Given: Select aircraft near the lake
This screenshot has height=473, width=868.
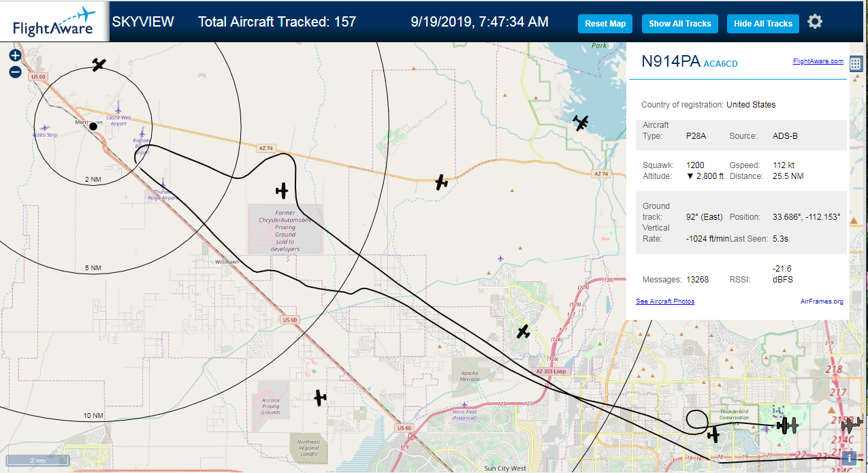Looking at the screenshot, I should (581, 123).
